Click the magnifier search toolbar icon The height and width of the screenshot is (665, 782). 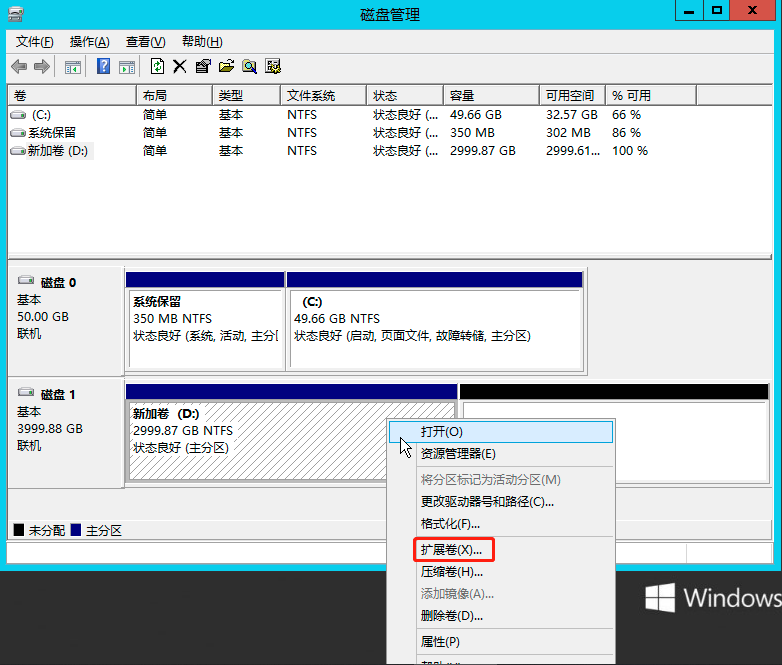tap(249, 66)
